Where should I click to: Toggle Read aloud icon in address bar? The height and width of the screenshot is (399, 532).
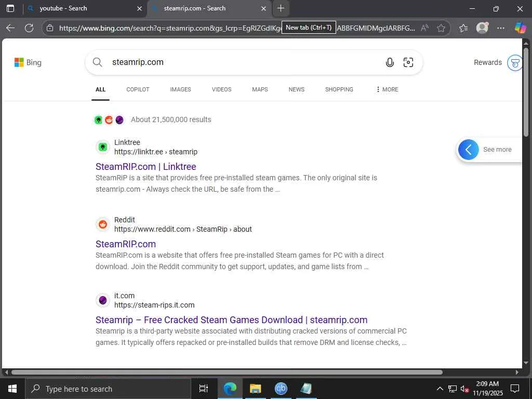coord(424,28)
